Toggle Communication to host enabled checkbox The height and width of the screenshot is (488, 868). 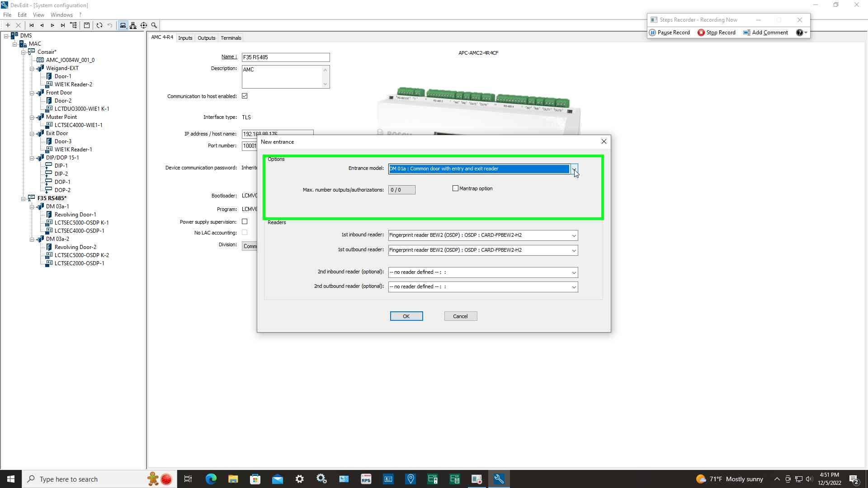click(245, 96)
